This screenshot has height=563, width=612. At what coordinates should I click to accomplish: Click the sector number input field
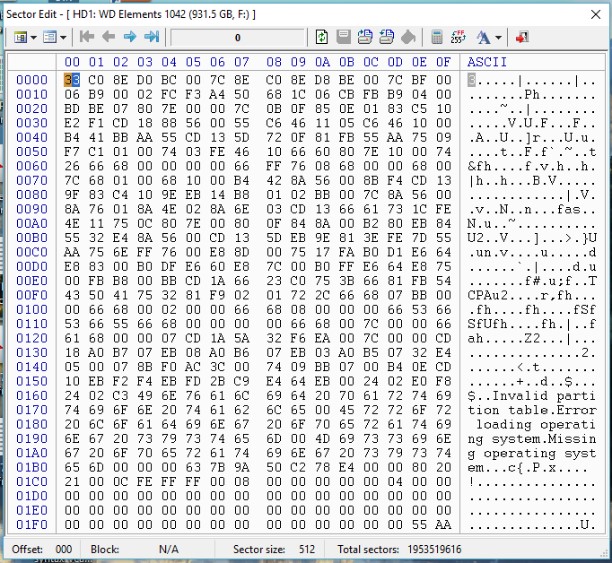pos(237,38)
